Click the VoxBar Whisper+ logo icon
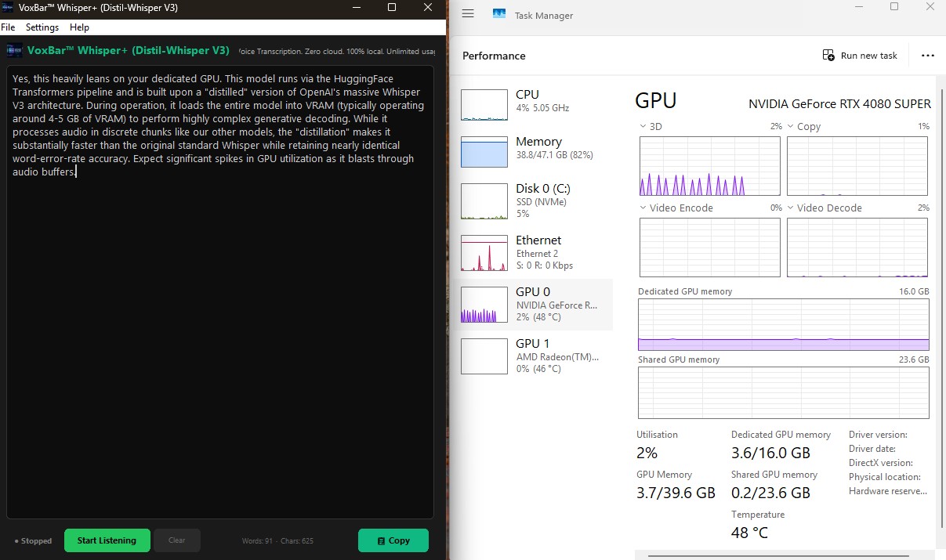Image resolution: width=946 pixels, height=560 pixels. coord(14,49)
